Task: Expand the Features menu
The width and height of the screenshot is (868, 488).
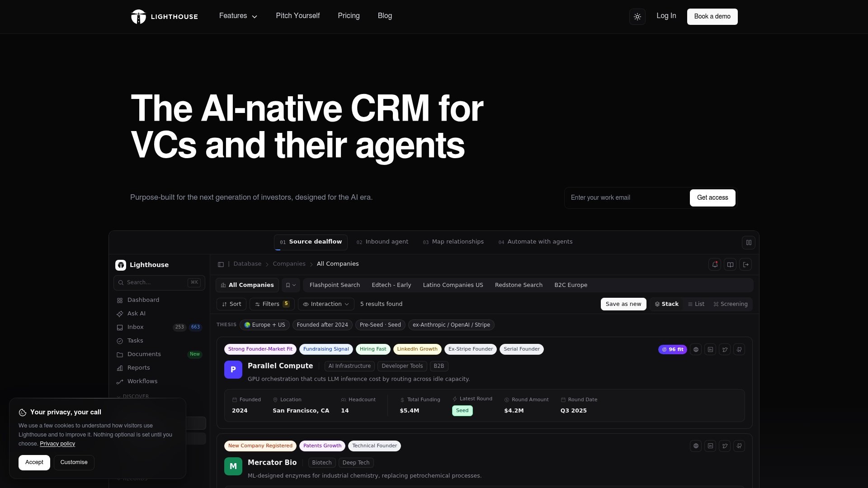Action: [238, 16]
